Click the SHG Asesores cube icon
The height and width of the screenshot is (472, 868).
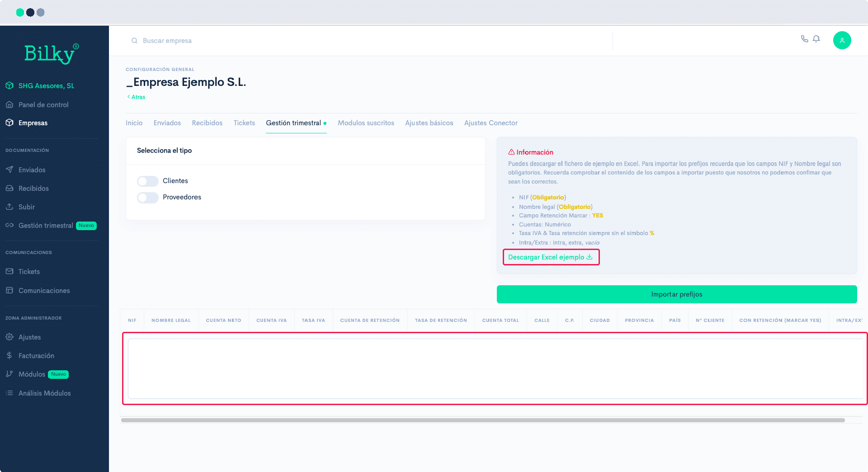point(9,85)
